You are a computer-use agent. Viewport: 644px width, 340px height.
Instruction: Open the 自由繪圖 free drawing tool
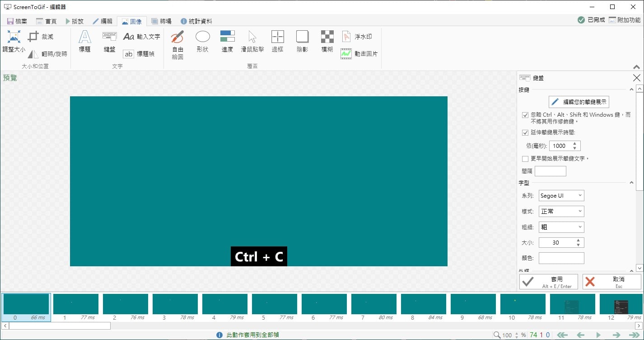click(177, 43)
